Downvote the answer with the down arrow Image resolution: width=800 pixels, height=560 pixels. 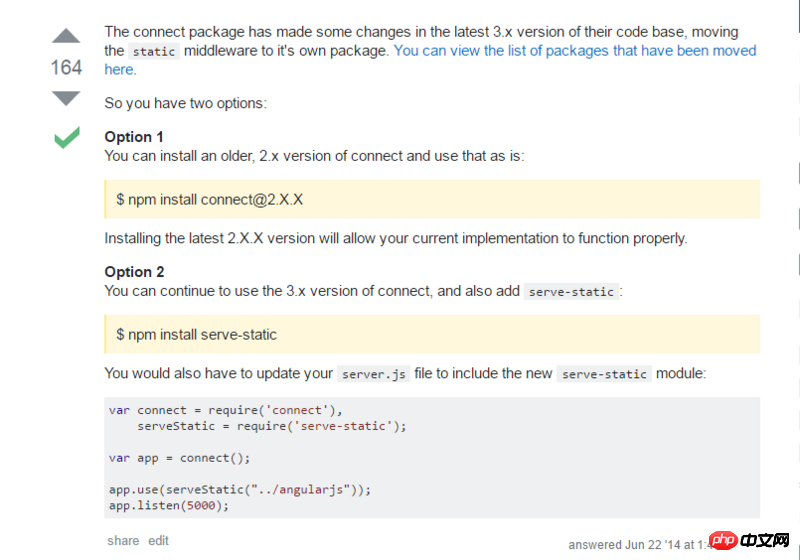point(66,98)
